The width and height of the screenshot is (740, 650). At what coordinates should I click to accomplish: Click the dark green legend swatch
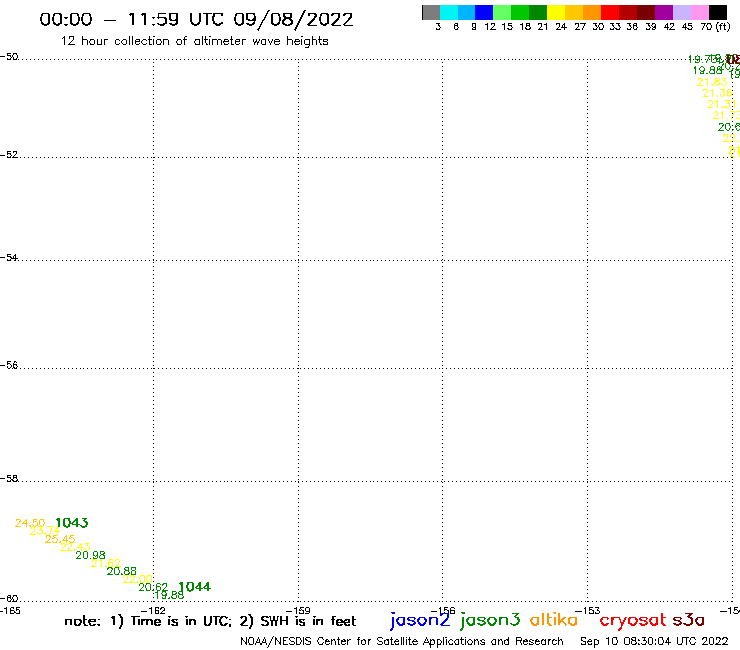[x=538, y=13]
